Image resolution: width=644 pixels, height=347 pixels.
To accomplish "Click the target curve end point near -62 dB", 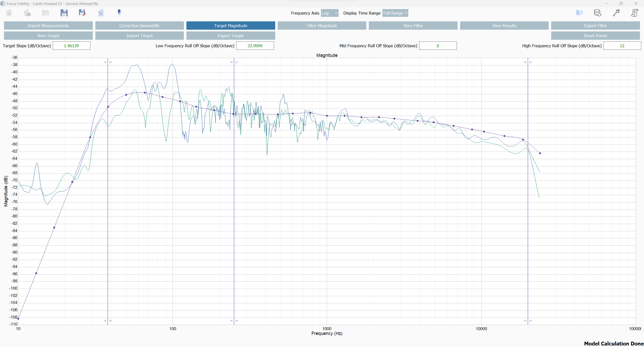I will 540,153.
